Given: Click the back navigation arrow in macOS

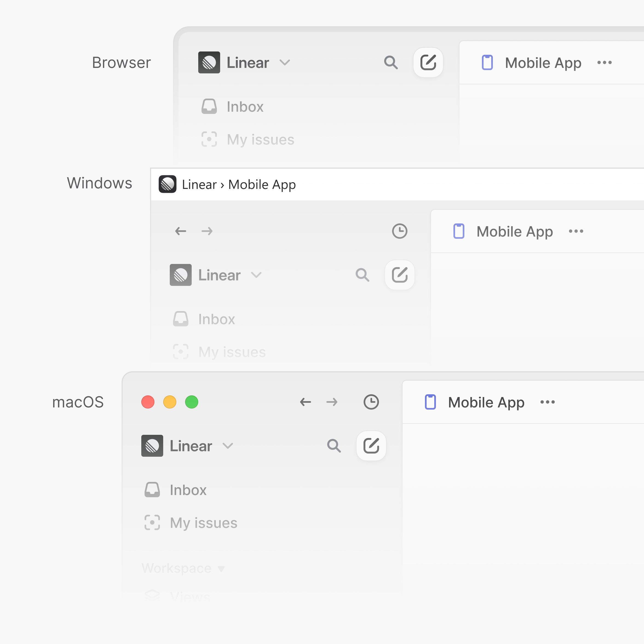Looking at the screenshot, I should [306, 402].
